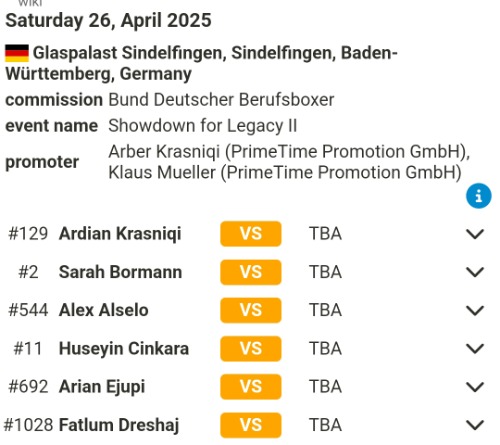This screenshot has width=500, height=445.
Task: Expand the Ardian Krasniqi bout details
Action: tap(475, 234)
